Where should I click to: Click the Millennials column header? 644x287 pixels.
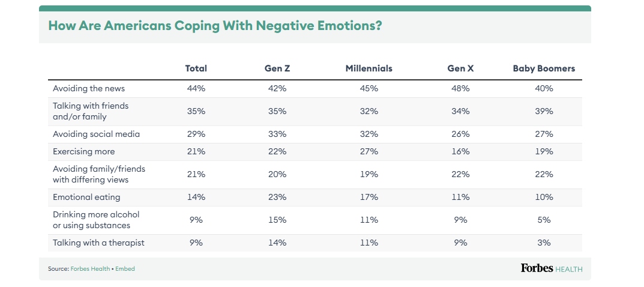pyautogui.click(x=369, y=68)
